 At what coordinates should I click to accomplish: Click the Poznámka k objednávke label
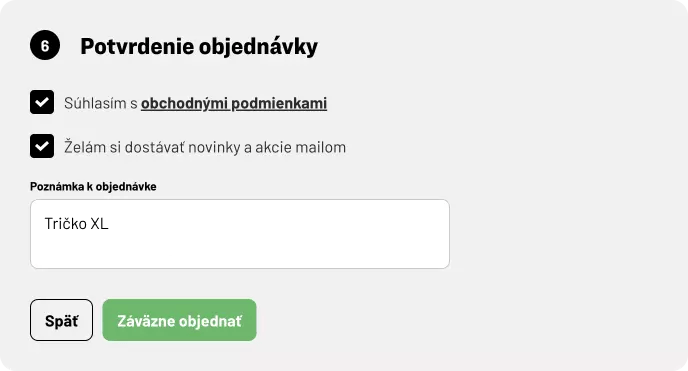pyautogui.click(x=93, y=186)
